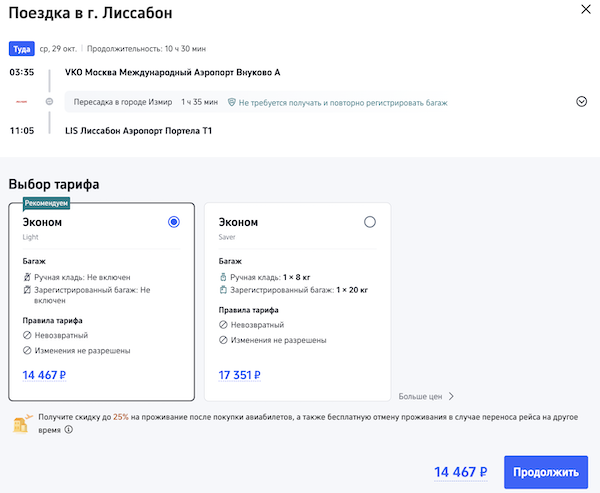
Task: Click the baggage shield icon in layover row
Action: [x=231, y=102]
